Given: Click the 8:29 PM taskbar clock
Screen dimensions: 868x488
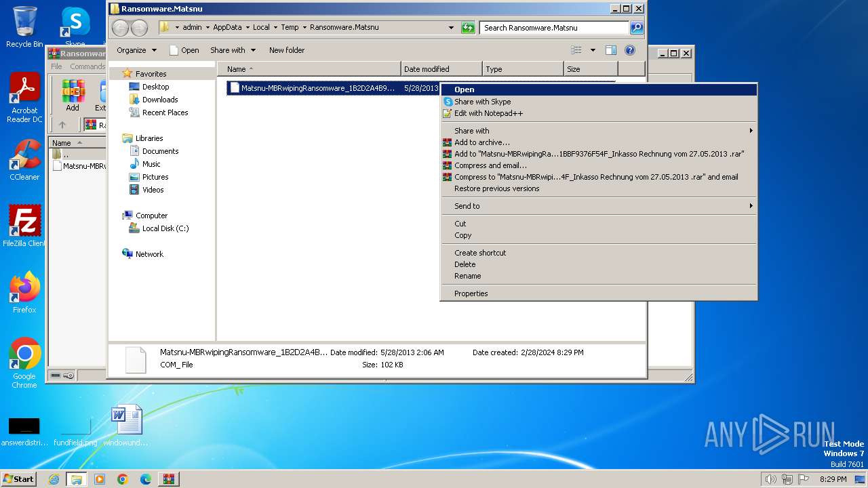Looking at the screenshot, I should 833,479.
